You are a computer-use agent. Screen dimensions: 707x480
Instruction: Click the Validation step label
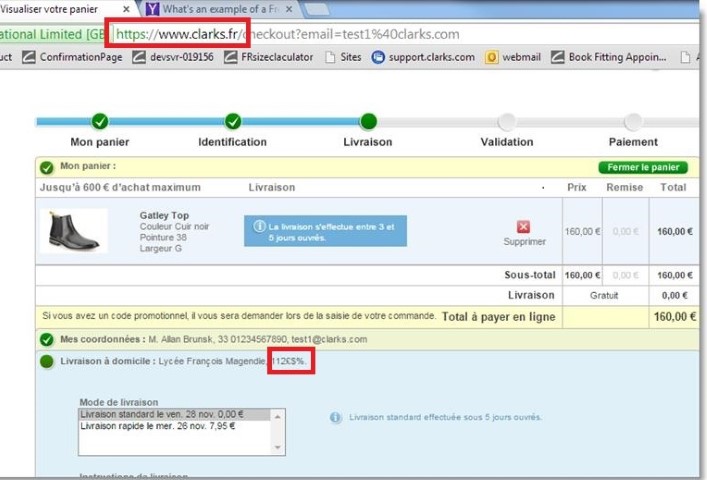tap(507, 142)
